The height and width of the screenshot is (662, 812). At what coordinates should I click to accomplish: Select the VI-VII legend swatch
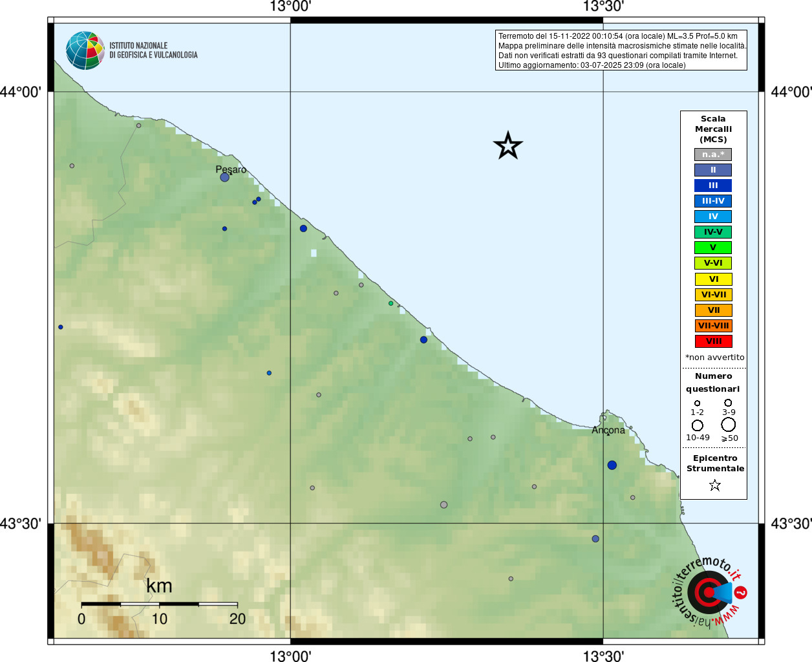(713, 295)
